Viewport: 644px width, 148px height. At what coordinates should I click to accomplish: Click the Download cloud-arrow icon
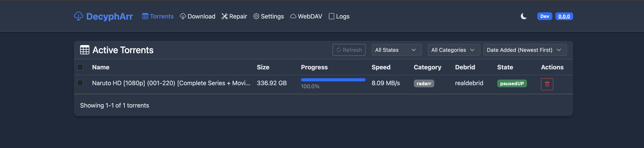click(183, 16)
